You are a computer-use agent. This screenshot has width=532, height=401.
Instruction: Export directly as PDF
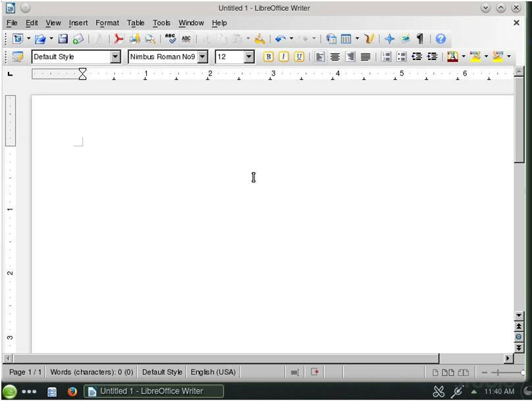coord(119,39)
